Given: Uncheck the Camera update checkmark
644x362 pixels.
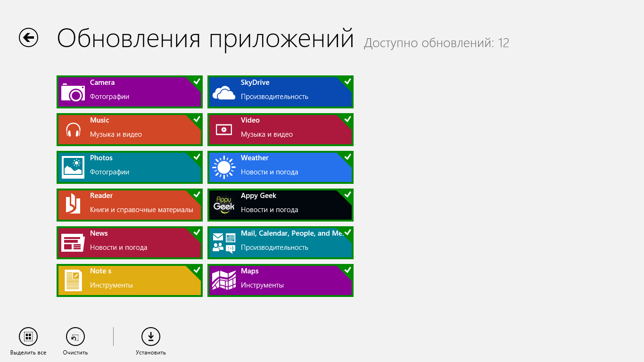Looking at the screenshot, I should pyautogui.click(x=197, y=82).
